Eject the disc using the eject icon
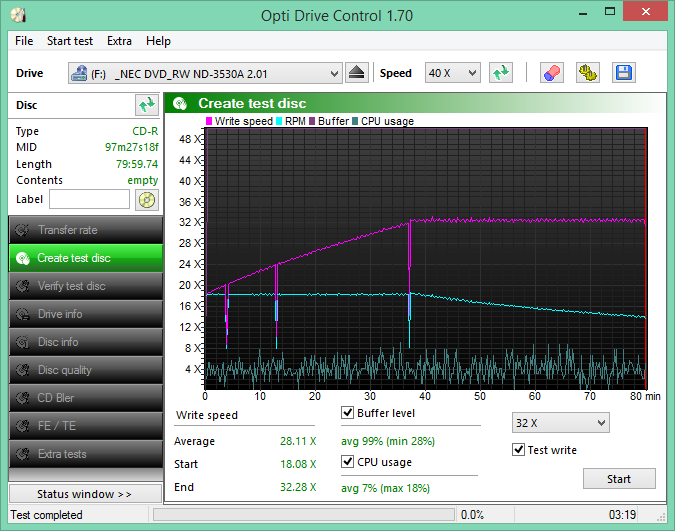Screen dimensions: 675x531 (356, 73)
